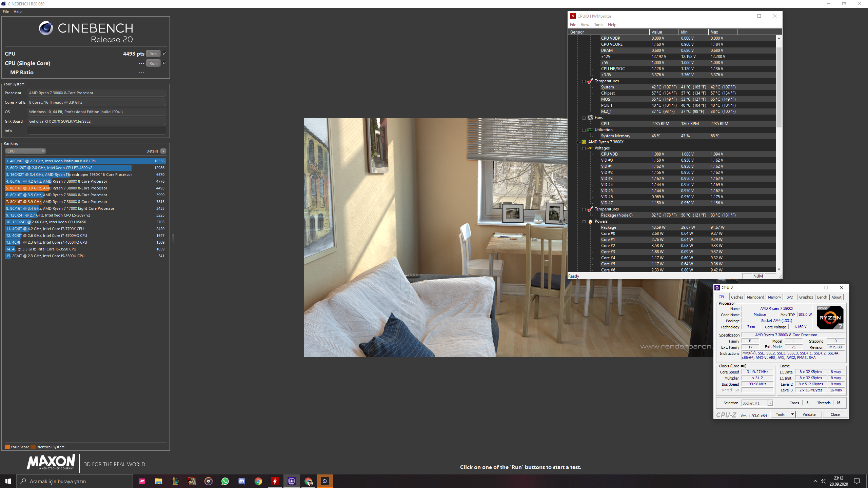Image resolution: width=868 pixels, height=488 pixels.
Task: Collapse the Powers tree section
Action: [584, 222]
